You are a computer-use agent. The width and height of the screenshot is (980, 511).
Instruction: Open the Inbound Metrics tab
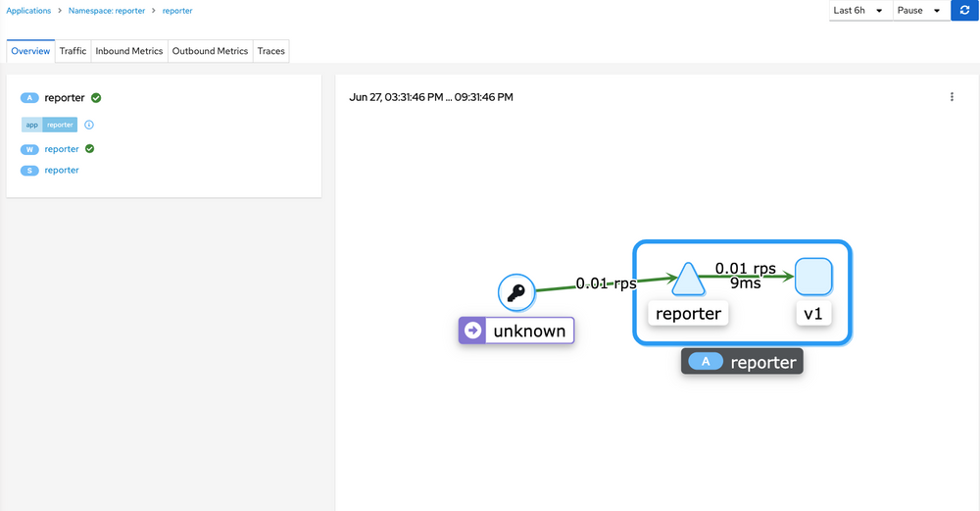[x=128, y=51]
